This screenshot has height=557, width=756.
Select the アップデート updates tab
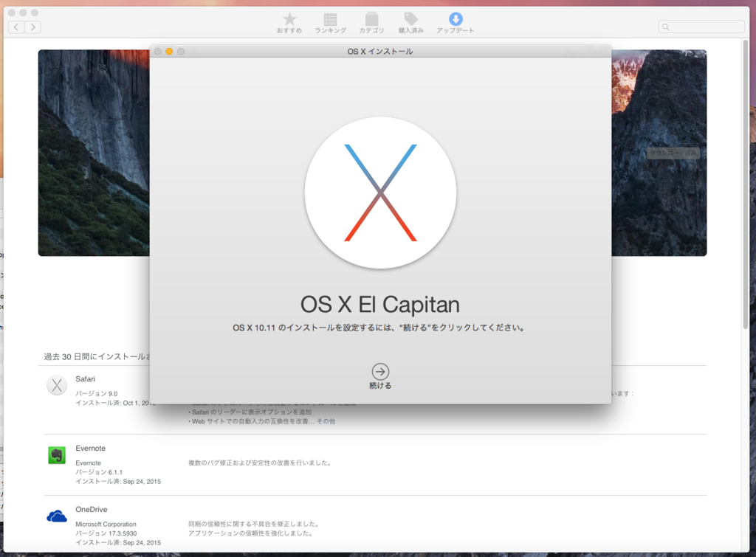click(x=455, y=23)
